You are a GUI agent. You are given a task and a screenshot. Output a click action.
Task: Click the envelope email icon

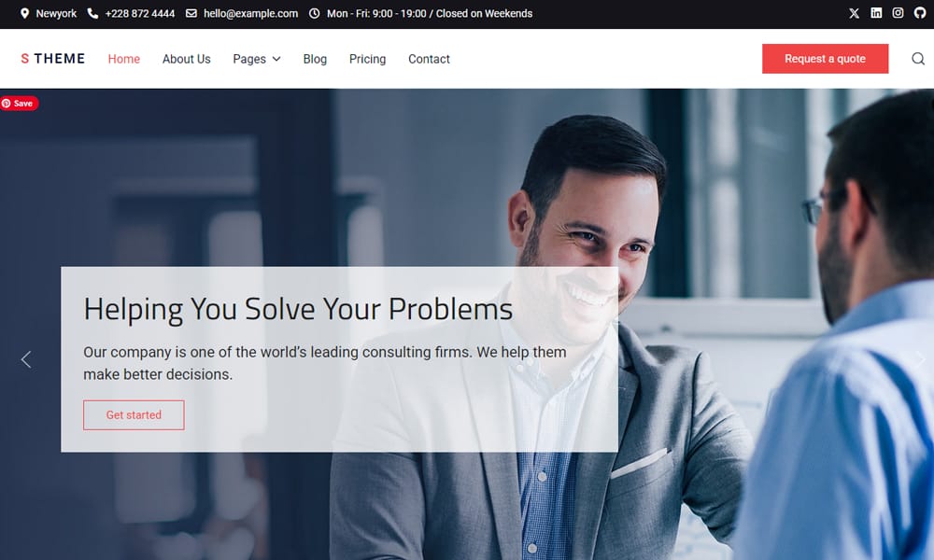click(191, 13)
